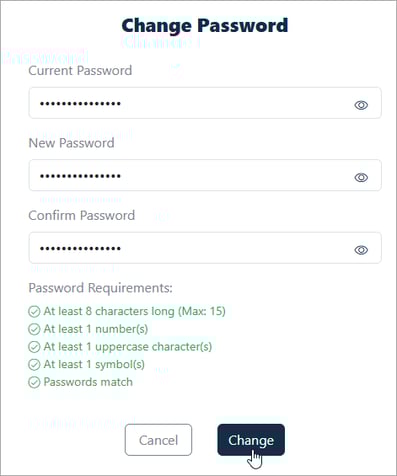The width and height of the screenshot is (397, 476).
Task: Click the 'At least 1 uppercase character(s)' text
Action: tap(128, 347)
